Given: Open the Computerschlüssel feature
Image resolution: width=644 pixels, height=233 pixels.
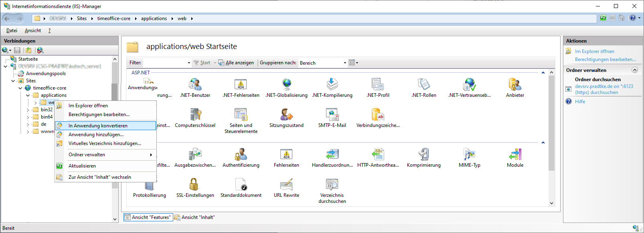Looking at the screenshot, I should click(x=195, y=118).
